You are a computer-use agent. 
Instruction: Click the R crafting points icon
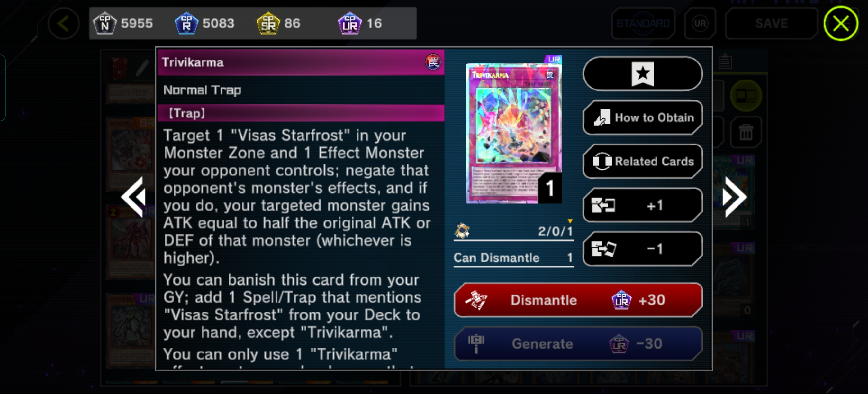(186, 23)
